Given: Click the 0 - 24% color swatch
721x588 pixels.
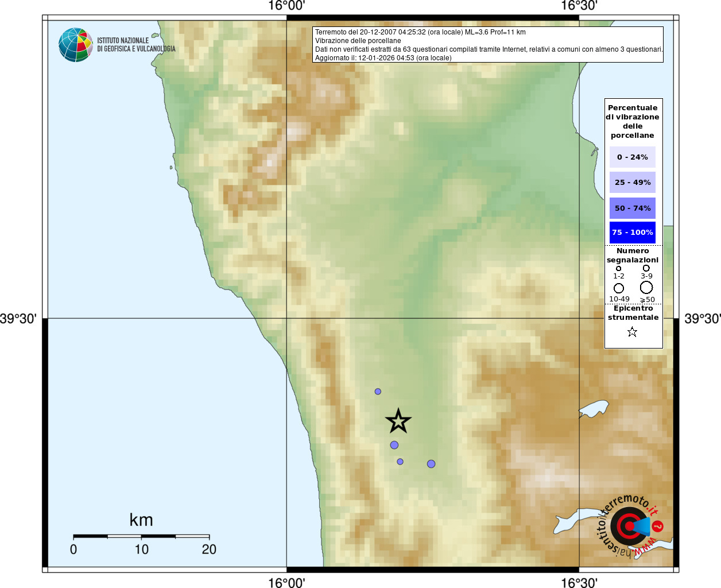Looking at the screenshot, I should (633, 157).
